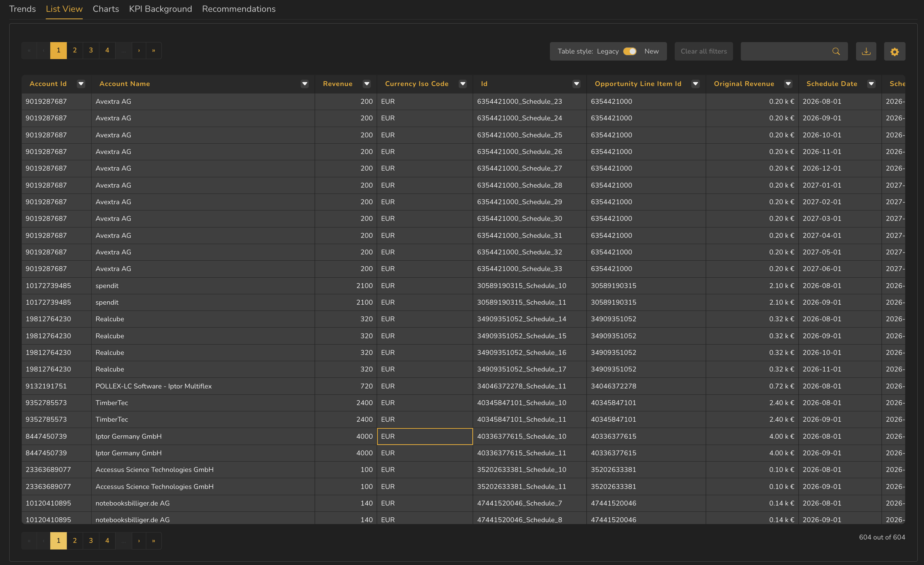Go to page 4 in bottom pagination

(x=107, y=541)
